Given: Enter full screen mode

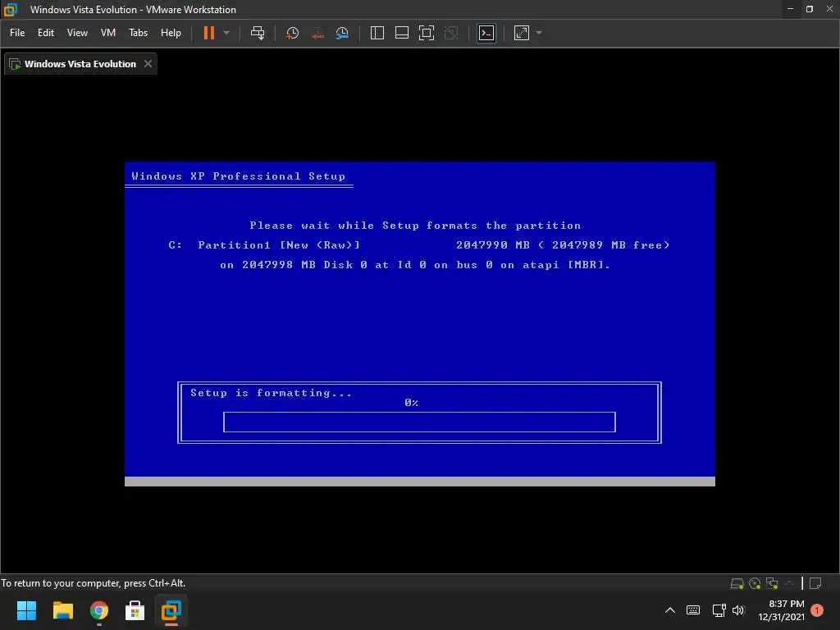Looking at the screenshot, I should pos(427,33).
